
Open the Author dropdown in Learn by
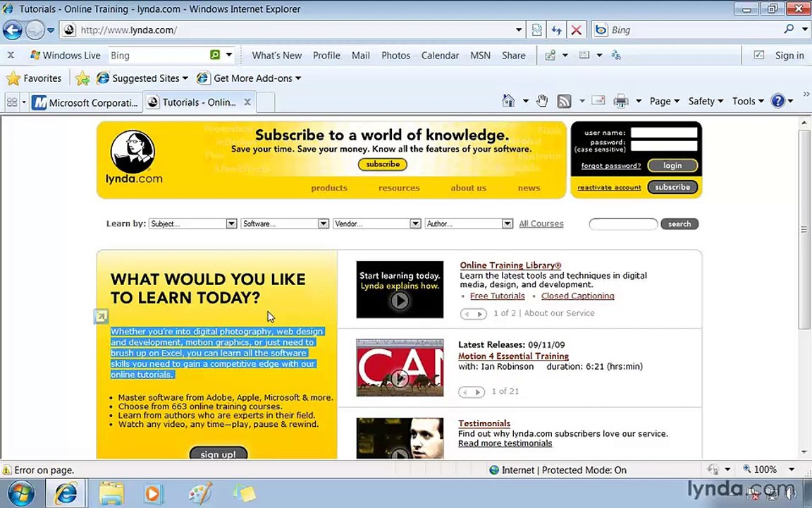tap(469, 224)
